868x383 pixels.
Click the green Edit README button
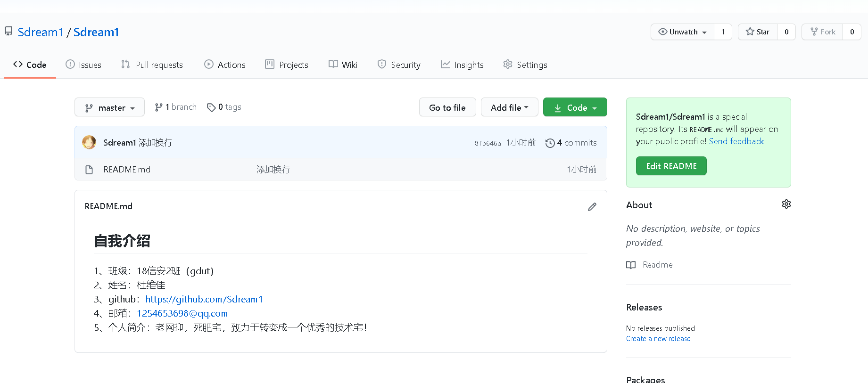(x=671, y=166)
